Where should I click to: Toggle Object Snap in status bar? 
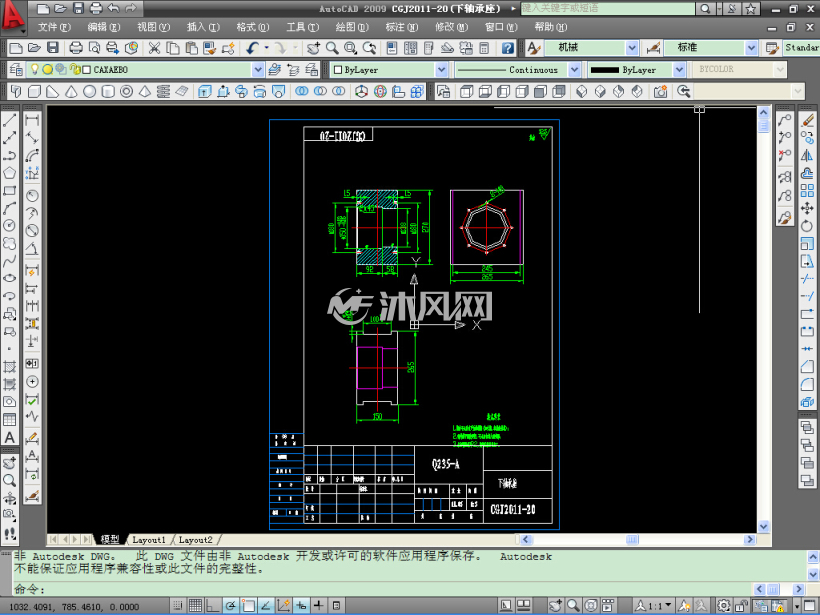coord(248,606)
